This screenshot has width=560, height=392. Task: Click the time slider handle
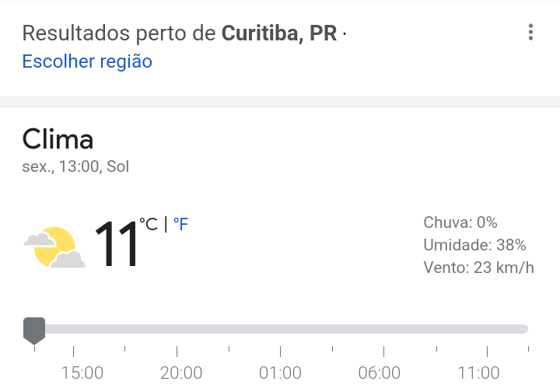(34, 331)
